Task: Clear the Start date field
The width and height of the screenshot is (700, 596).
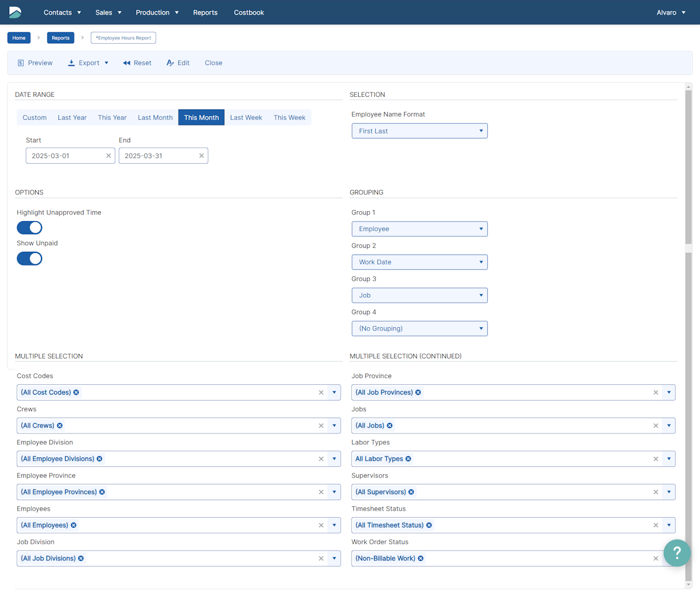Action: click(x=108, y=156)
